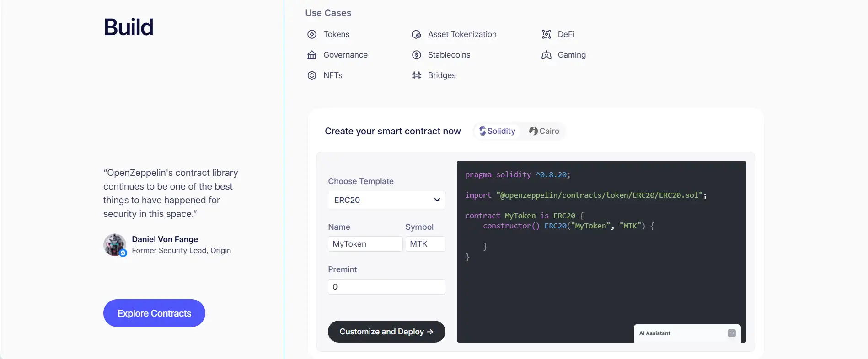Click the Symbol field showing MTK

point(425,244)
